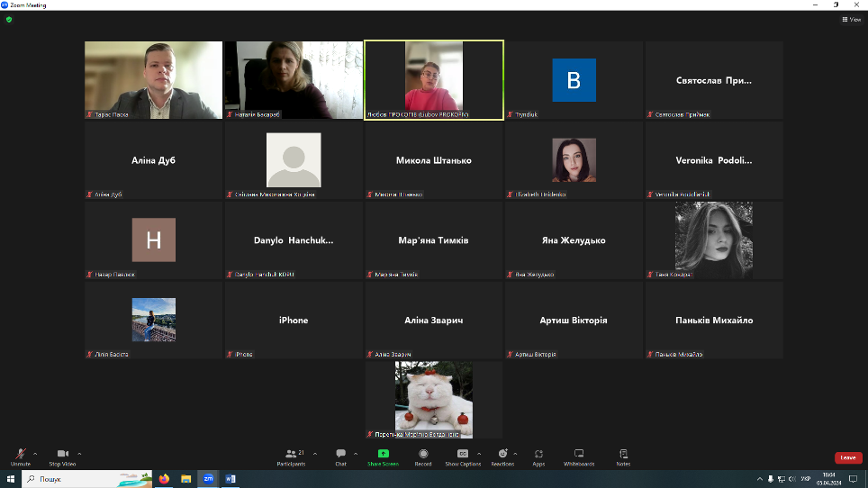Open Microsoft Word from the taskbar
The image size is (868, 488).
(231, 479)
